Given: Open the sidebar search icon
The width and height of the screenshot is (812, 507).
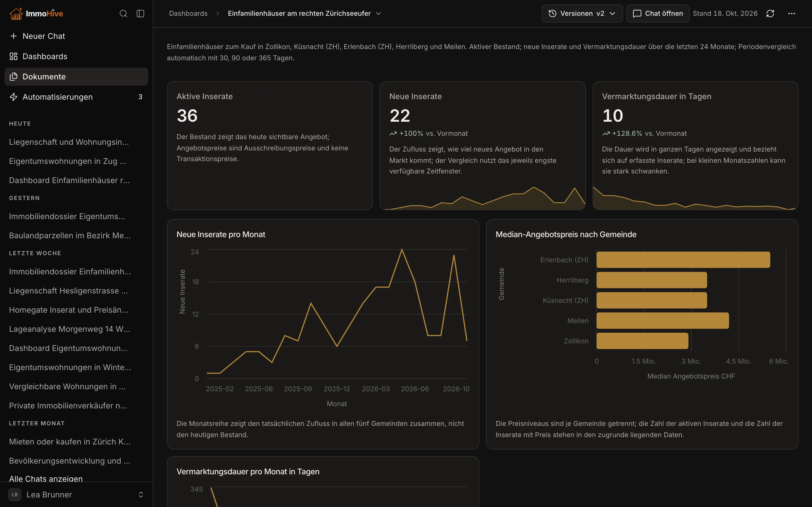Looking at the screenshot, I should click(123, 14).
